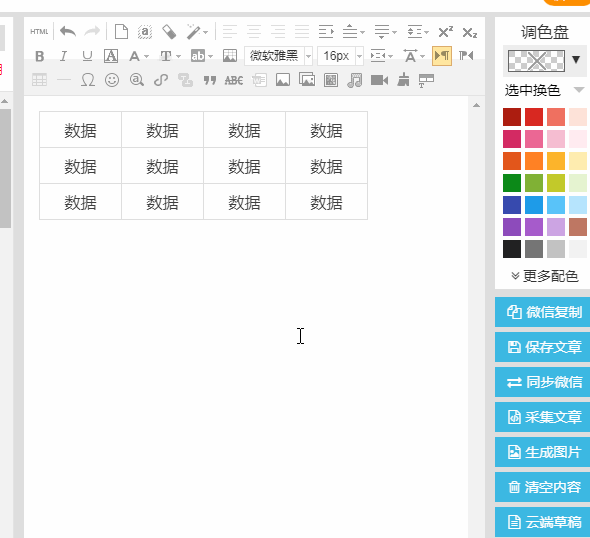Open search and replace tool
This screenshot has width=590, height=538.
pyautogui.click(x=137, y=80)
